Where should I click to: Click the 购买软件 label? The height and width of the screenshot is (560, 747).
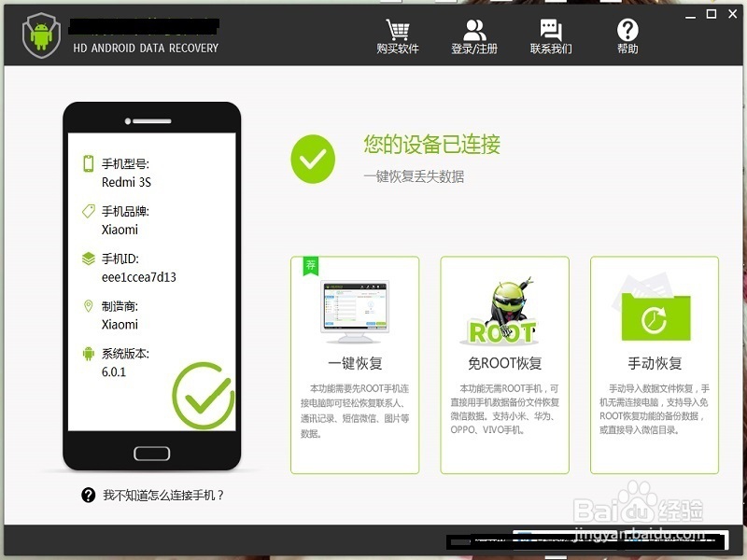(398, 49)
